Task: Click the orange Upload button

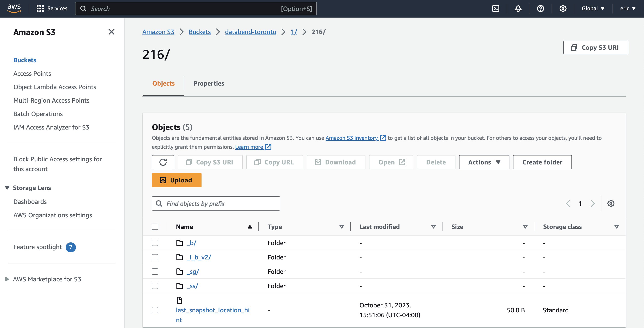Action: click(176, 180)
